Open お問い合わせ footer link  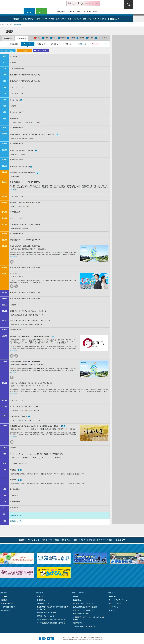click(6, 610)
